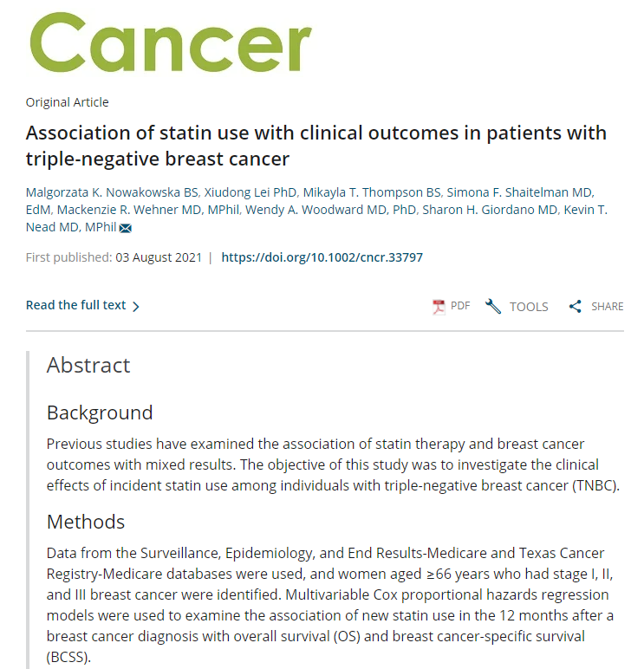Click the Share icon

(x=575, y=306)
